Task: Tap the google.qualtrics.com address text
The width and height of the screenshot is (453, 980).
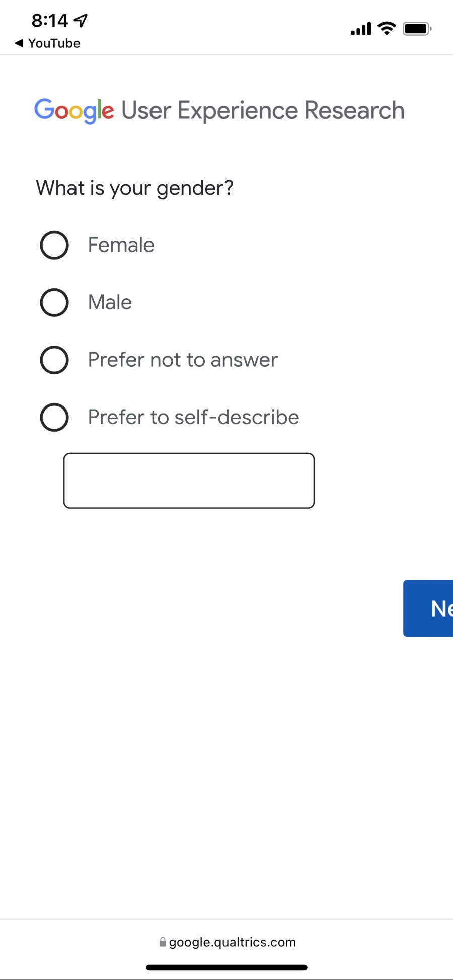Action: click(233, 942)
